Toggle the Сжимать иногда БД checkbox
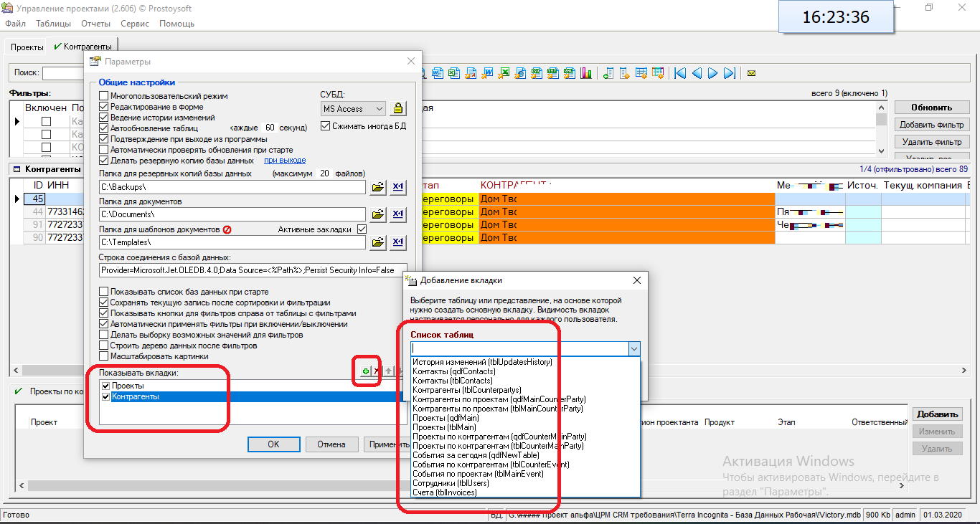 326,126
